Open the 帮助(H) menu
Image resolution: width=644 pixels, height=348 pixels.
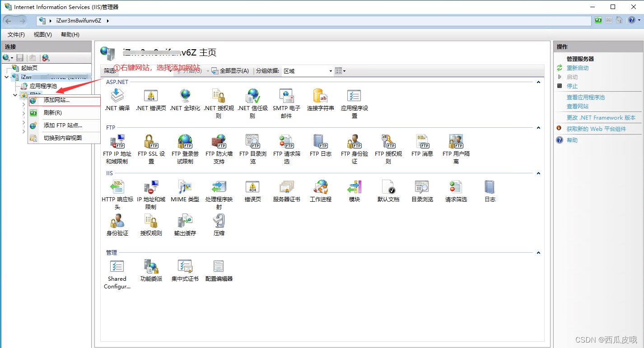[70, 35]
